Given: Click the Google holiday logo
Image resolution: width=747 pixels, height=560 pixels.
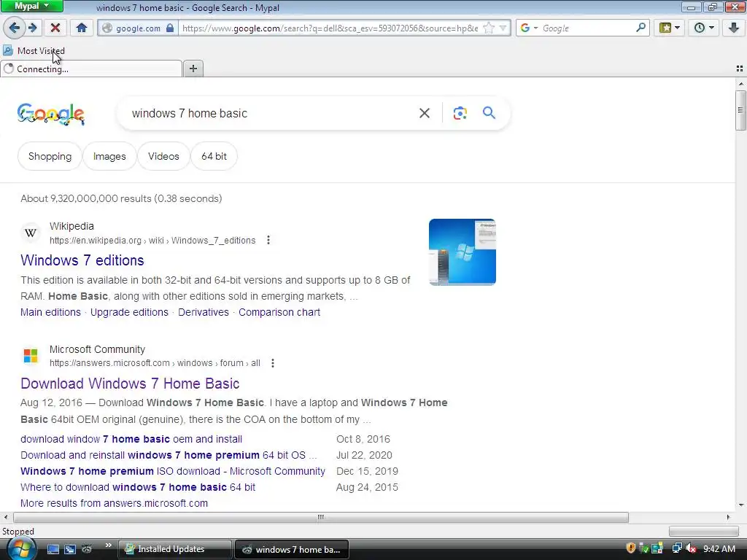Looking at the screenshot, I should [51, 114].
